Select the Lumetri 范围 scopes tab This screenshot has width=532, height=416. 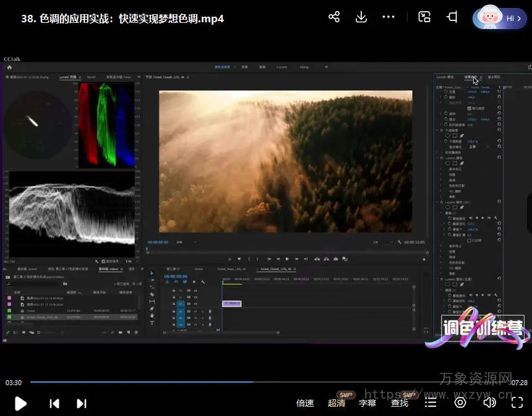pos(69,77)
